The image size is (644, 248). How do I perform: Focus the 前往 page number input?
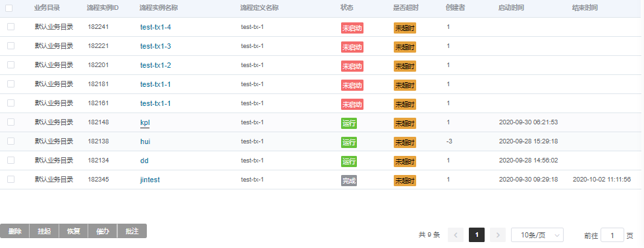point(612,236)
